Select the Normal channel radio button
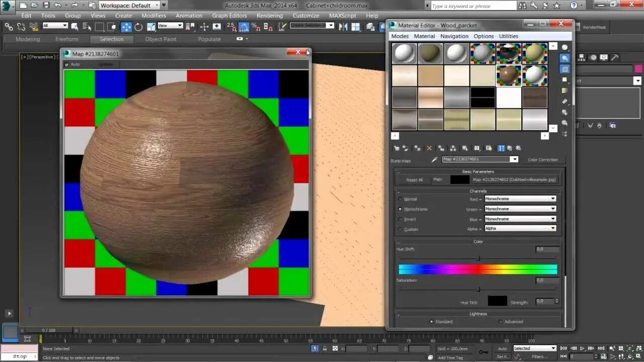The height and width of the screenshot is (362, 644). [x=400, y=199]
